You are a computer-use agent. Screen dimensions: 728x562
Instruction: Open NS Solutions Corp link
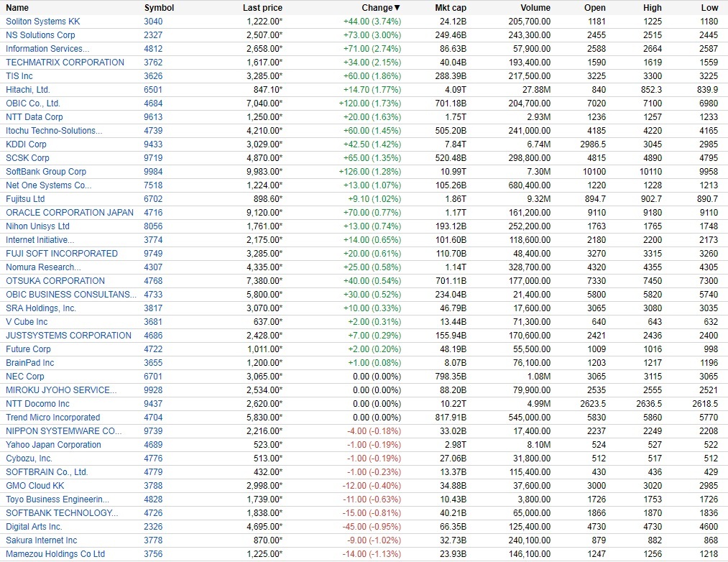point(40,35)
